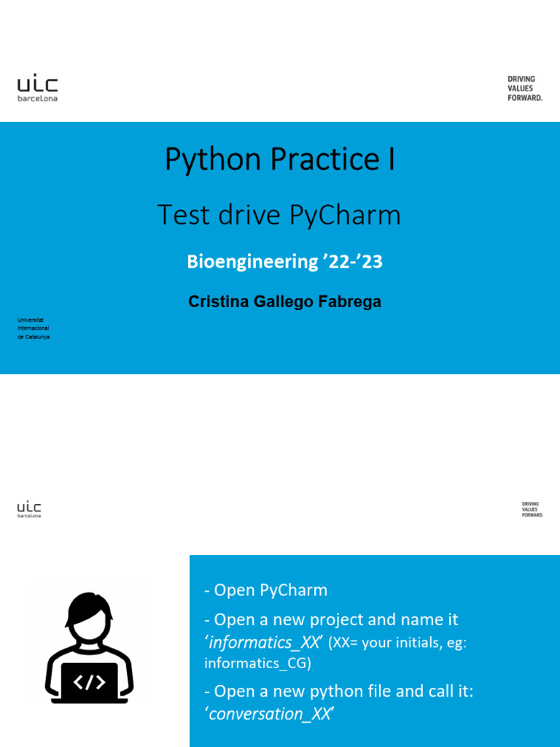
Task: Click 'Open a new project and name it' line
Action: coord(331,619)
